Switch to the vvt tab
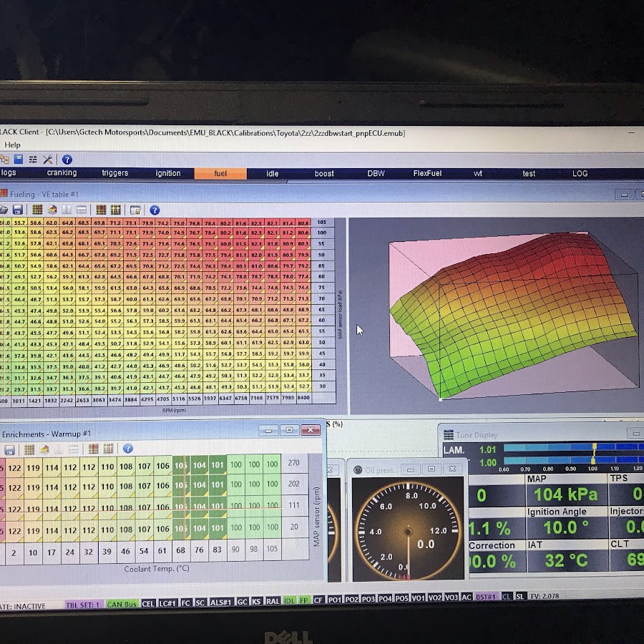This screenshot has height=644, width=644. (478, 174)
